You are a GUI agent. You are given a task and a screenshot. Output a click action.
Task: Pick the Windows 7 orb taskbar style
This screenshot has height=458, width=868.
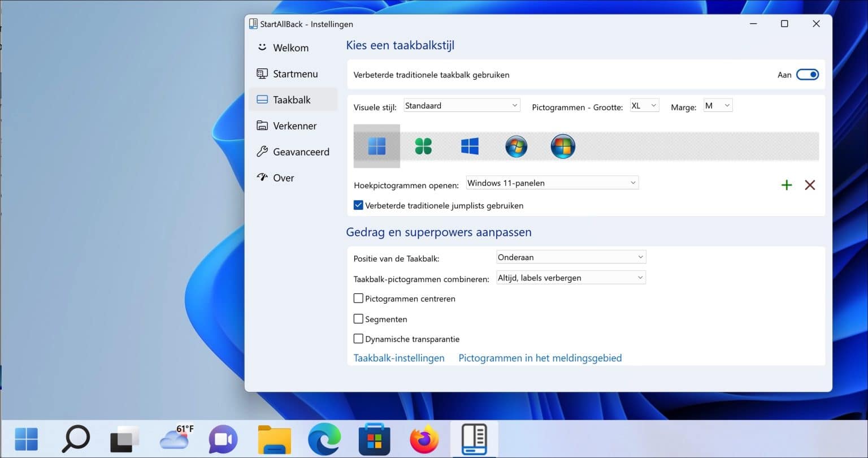pyautogui.click(x=516, y=146)
